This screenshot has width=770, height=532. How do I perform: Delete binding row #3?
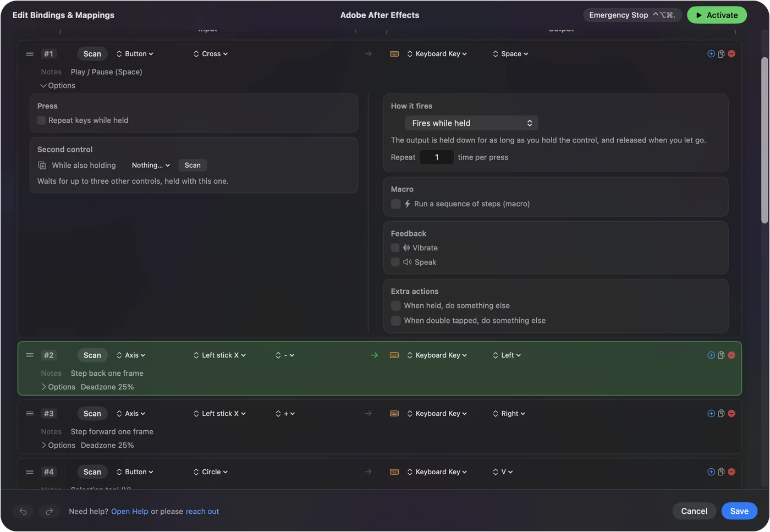click(732, 414)
